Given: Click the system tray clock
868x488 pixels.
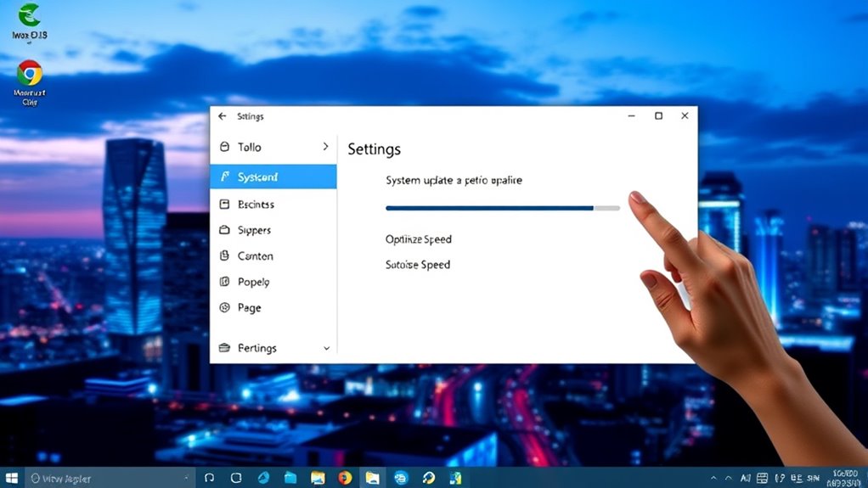Looking at the screenshot, I should (x=846, y=479).
